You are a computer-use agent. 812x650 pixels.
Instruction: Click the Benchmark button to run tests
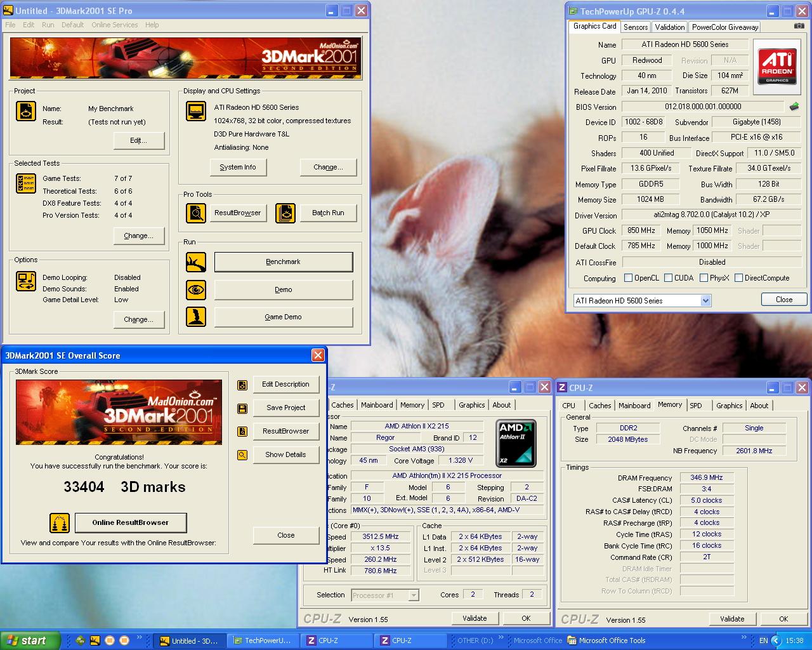click(283, 262)
